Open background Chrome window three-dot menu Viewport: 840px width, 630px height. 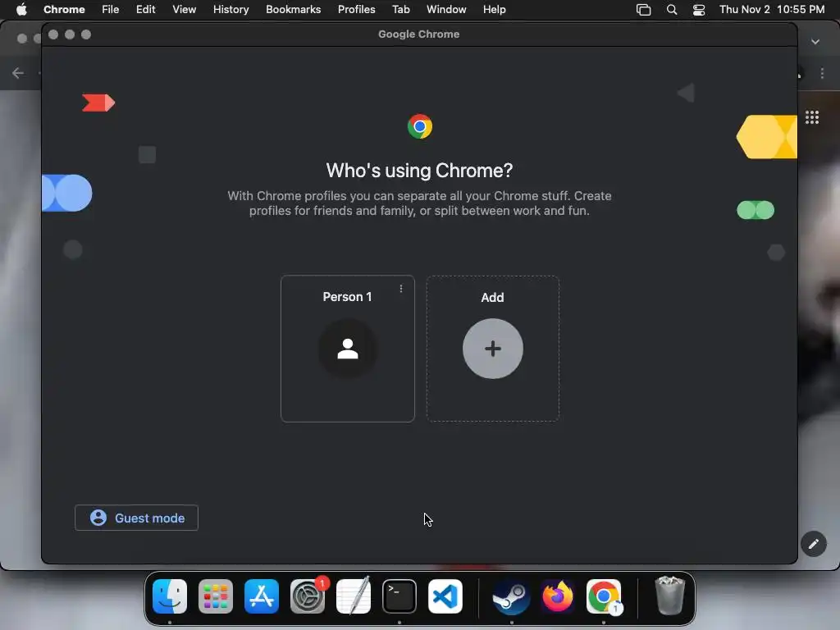tap(822, 73)
